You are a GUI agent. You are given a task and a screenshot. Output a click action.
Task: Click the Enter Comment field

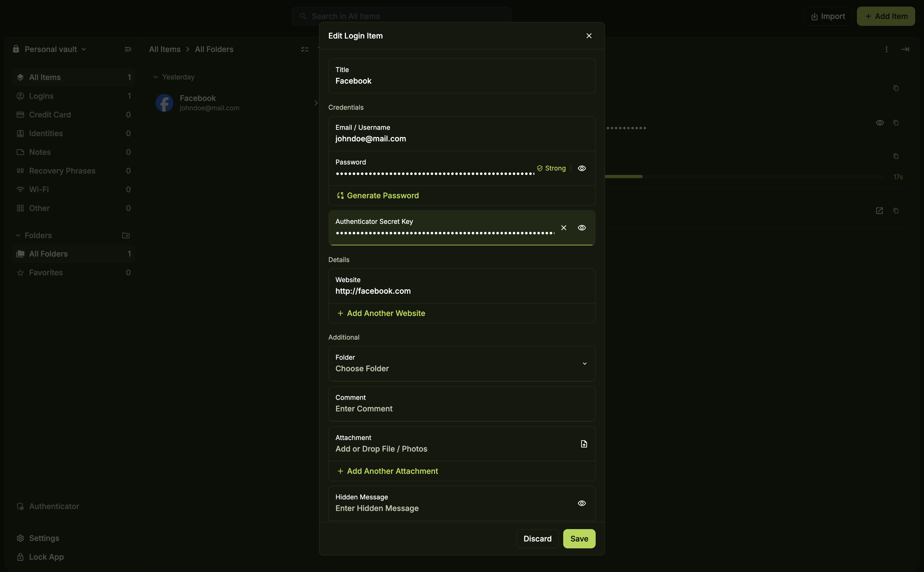coord(461,404)
